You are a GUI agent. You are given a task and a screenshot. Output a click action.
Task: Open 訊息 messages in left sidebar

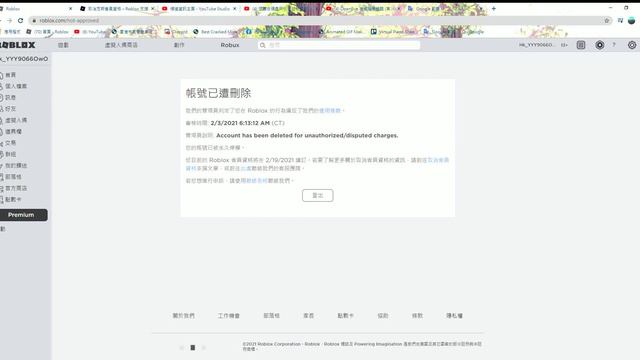(8, 98)
